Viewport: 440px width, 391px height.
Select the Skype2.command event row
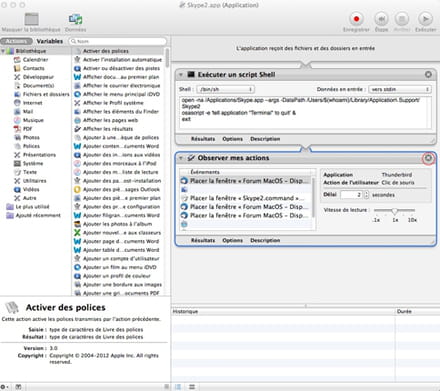pyautogui.click(x=246, y=198)
